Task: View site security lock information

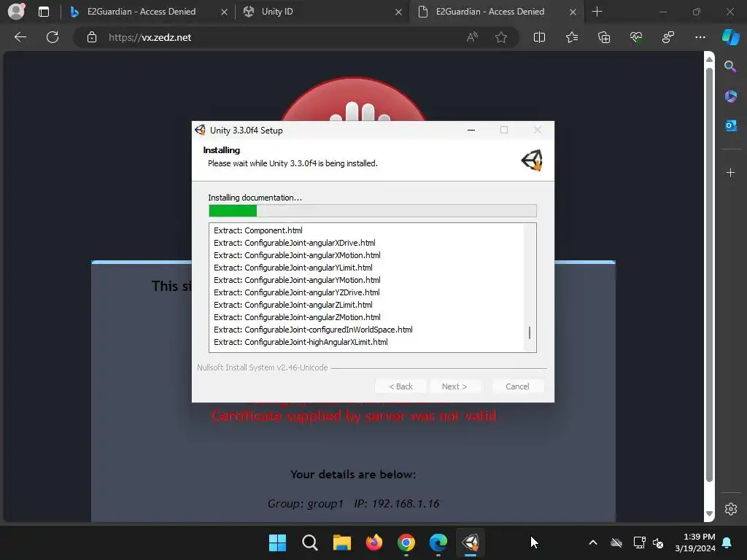Action: coord(92,37)
